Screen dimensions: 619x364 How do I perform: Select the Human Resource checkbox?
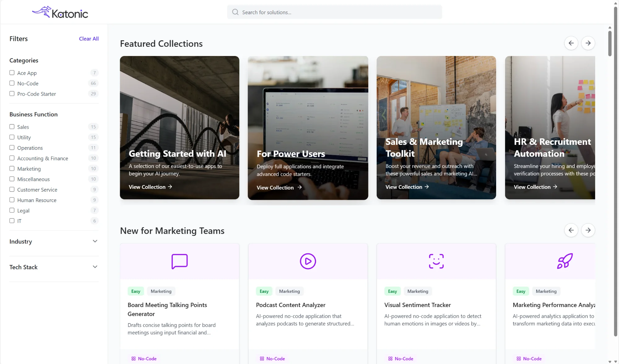point(12,200)
